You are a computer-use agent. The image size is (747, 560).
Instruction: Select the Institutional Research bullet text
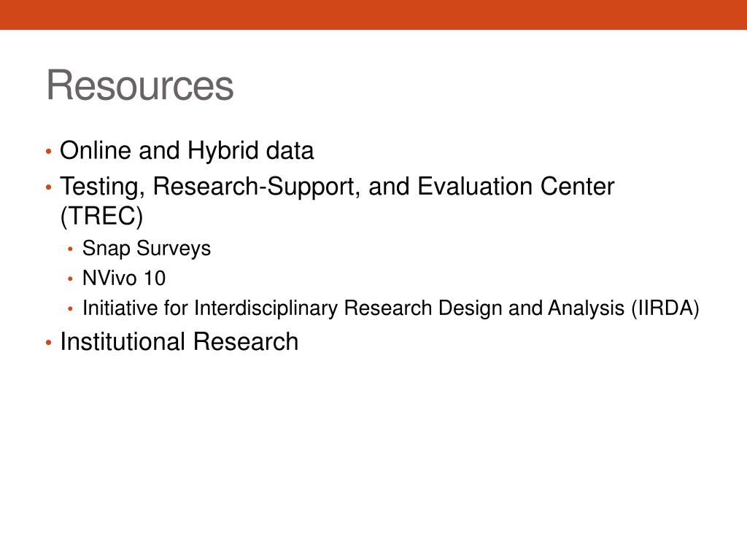point(179,341)
